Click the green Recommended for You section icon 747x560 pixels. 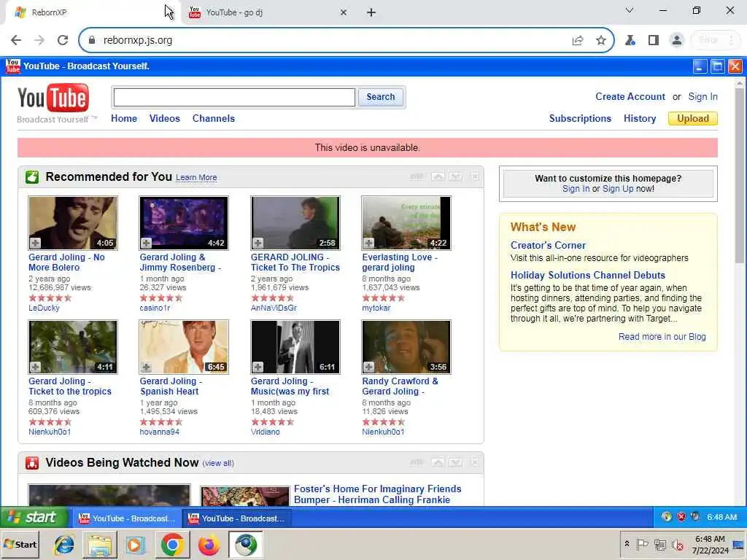(32, 177)
